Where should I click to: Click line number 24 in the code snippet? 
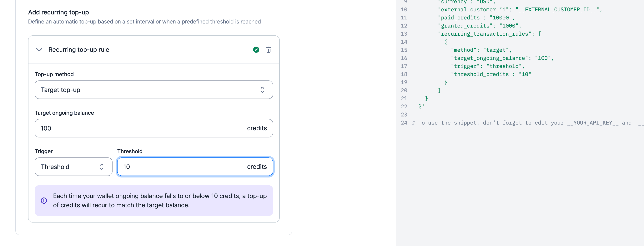click(x=404, y=123)
